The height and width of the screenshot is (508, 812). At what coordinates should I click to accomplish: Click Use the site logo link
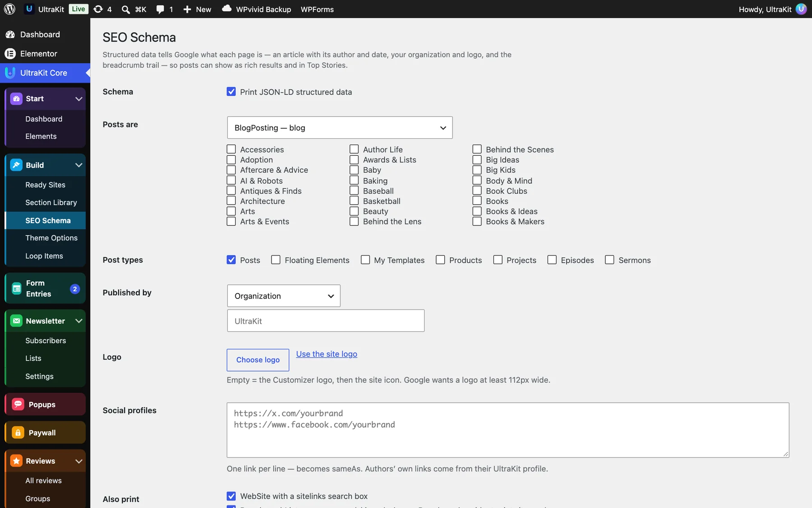tap(327, 354)
